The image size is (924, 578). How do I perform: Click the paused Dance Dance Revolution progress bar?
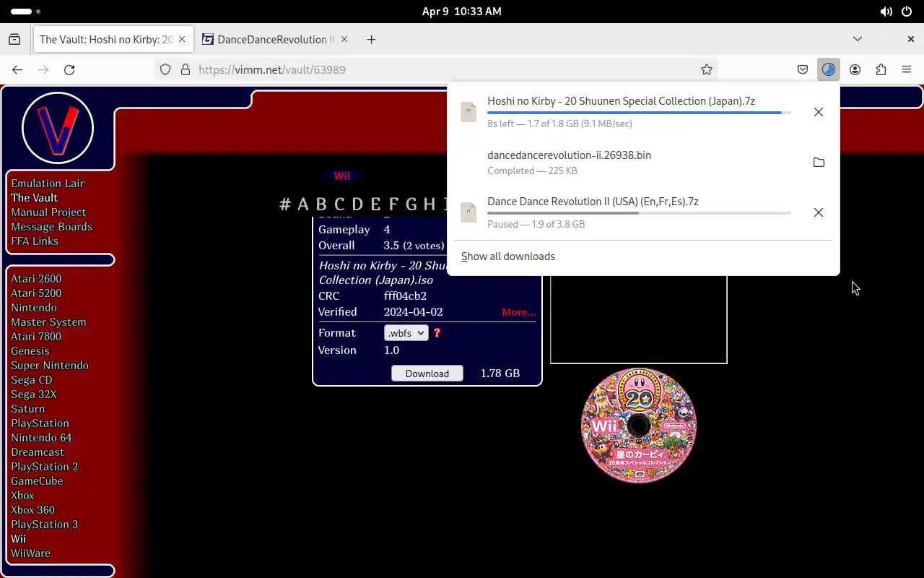pos(639,213)
